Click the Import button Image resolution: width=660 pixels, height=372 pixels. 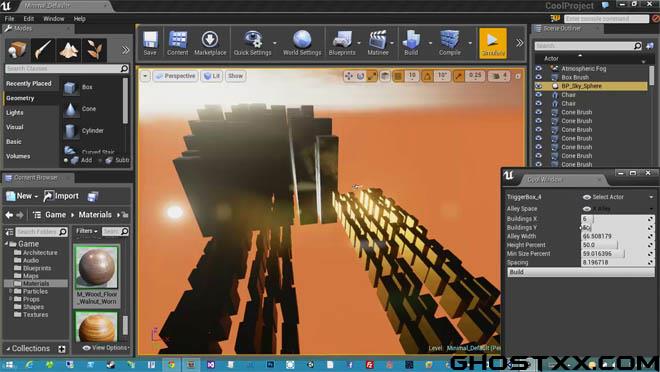click(61, 196)
